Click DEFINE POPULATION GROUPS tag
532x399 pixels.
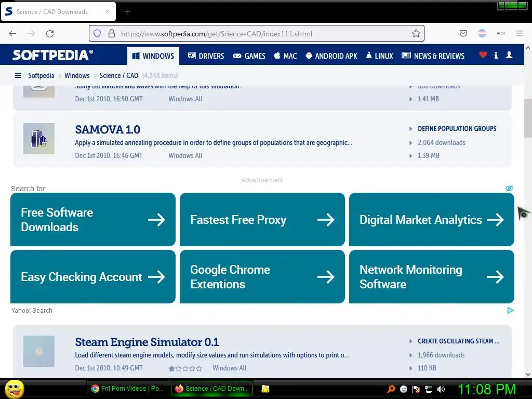[x=457, y=129]
